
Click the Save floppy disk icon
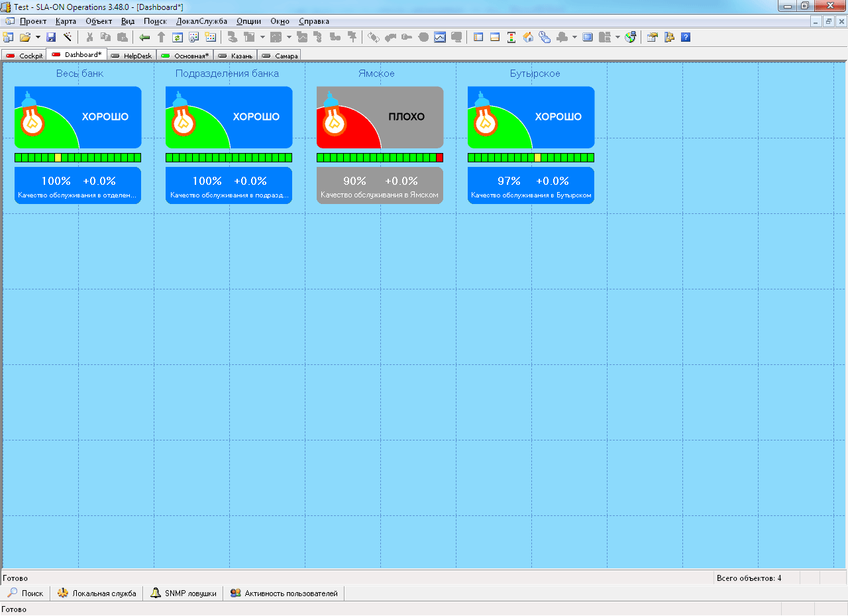coord(51,37)
